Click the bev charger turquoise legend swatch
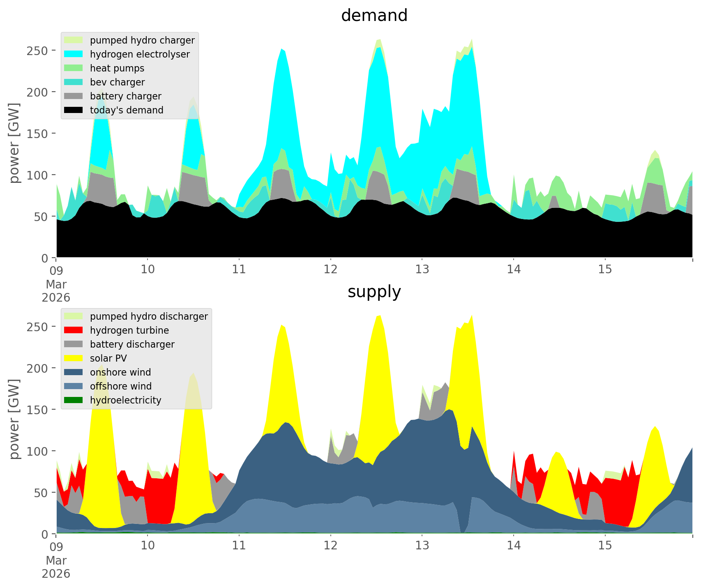The width and height of the screenshot is (701, 588). [74, 82]
